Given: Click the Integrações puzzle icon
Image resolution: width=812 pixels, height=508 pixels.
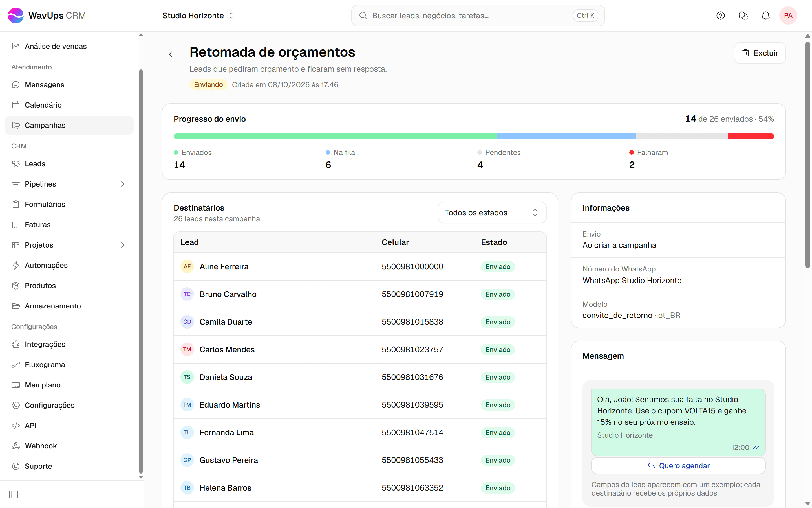Looking at the screenshot, I should tap(16, 344).
